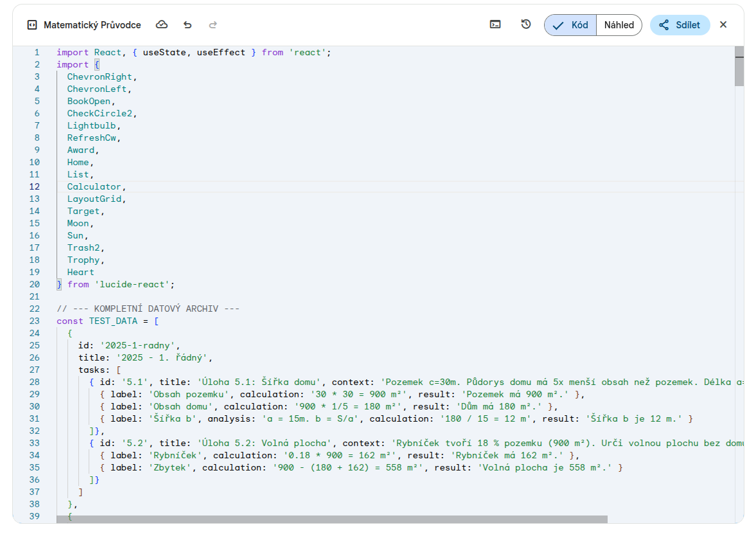Image resolution: width=756 pixels, height=547 pixels.
Task: Switch to Náhled preview
Action: [x=619, y=25]
